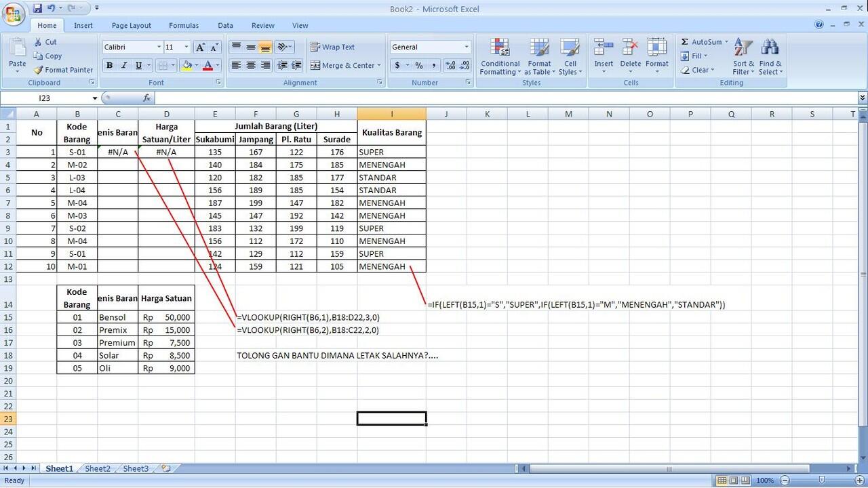Screen dimensions: 868x488
Task: Open Find & Select menu
Action: point(770,57)
